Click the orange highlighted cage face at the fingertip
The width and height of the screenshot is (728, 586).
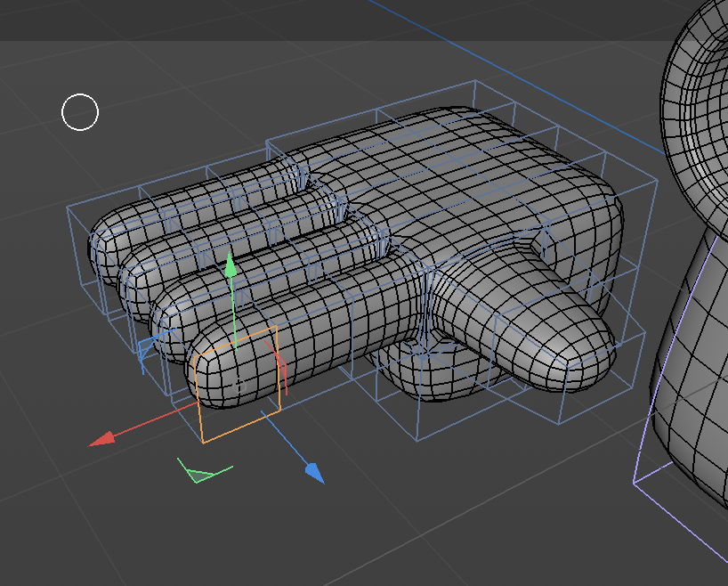tap(238, 385)
